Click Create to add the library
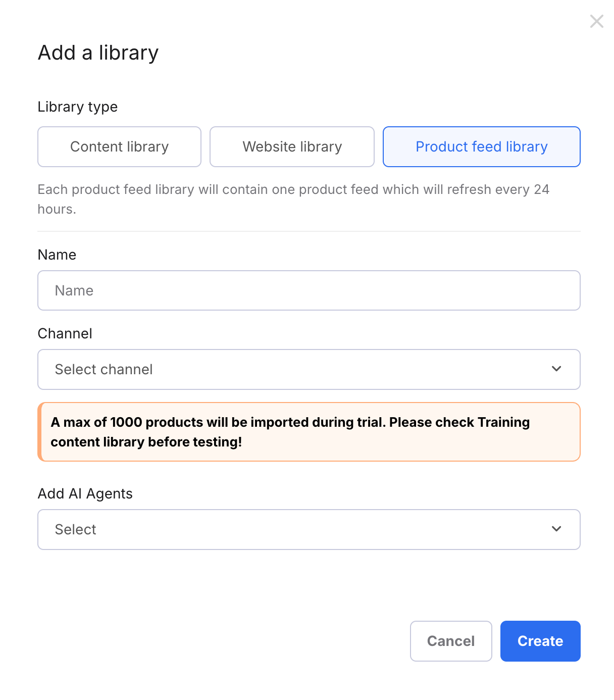This screenshot has width=614, height=700. (540, 641)
